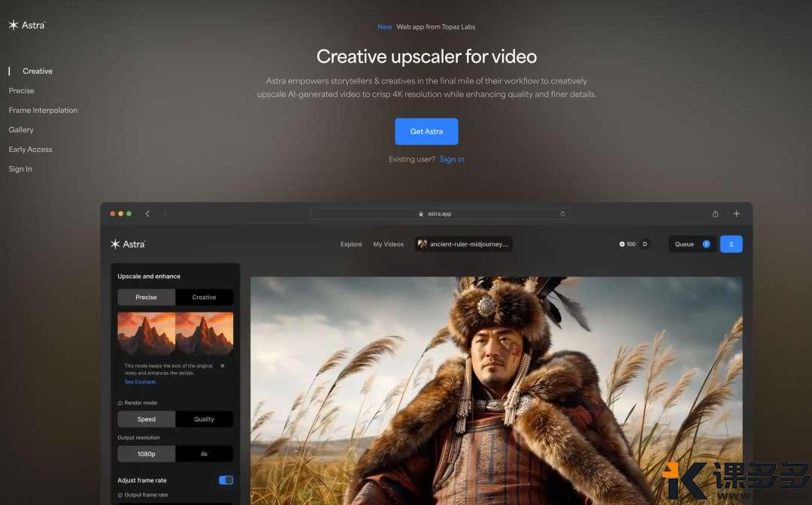Go to Frame Interpolation in the sidebar
The image size is (812, 505).
click(43, 110)
